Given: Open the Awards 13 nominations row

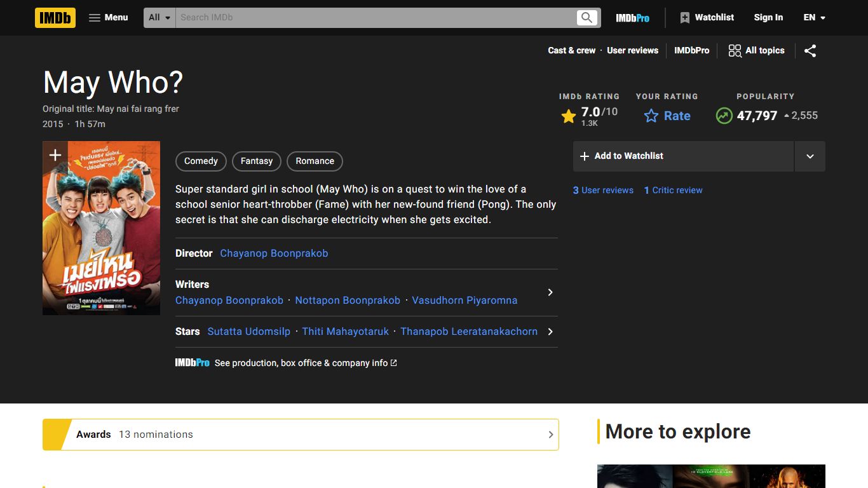Looking at the screenshot, I should pos(301,435).
